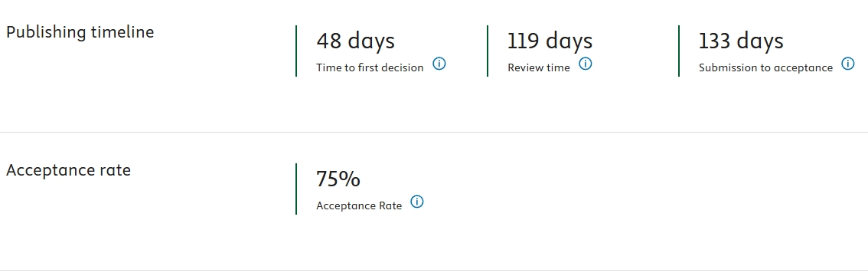The height and width of the screenshot is (276, 868).
Task: Click divider line below Acceptance rate section
Action: pyautogui.click(x=434, y=271)
